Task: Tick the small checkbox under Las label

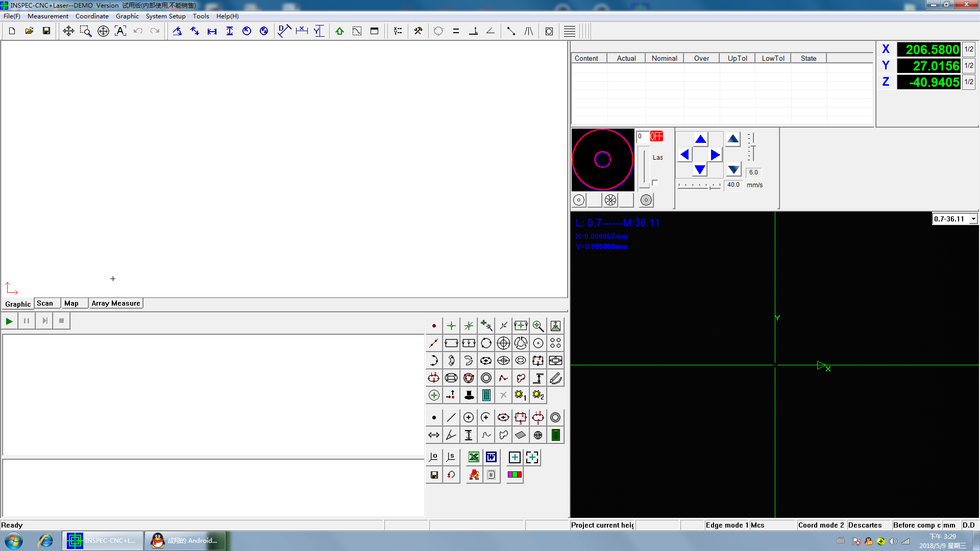Action: 655,183
